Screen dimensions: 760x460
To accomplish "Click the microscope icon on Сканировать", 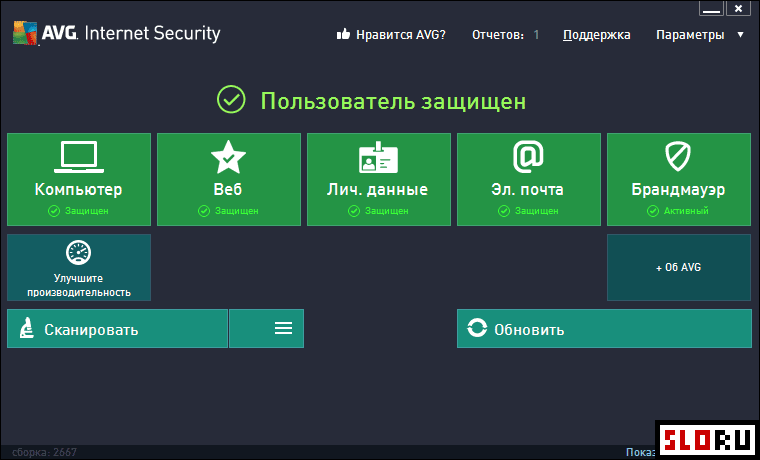I will click(26, 329).
